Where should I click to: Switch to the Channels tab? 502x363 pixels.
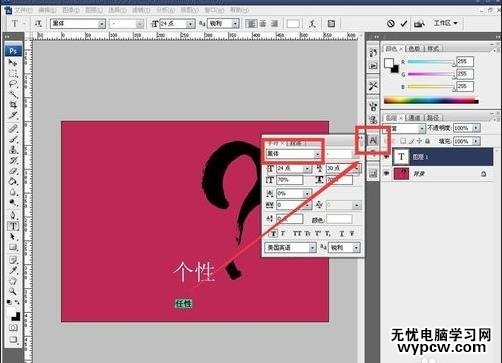click(x=414, y=118)
